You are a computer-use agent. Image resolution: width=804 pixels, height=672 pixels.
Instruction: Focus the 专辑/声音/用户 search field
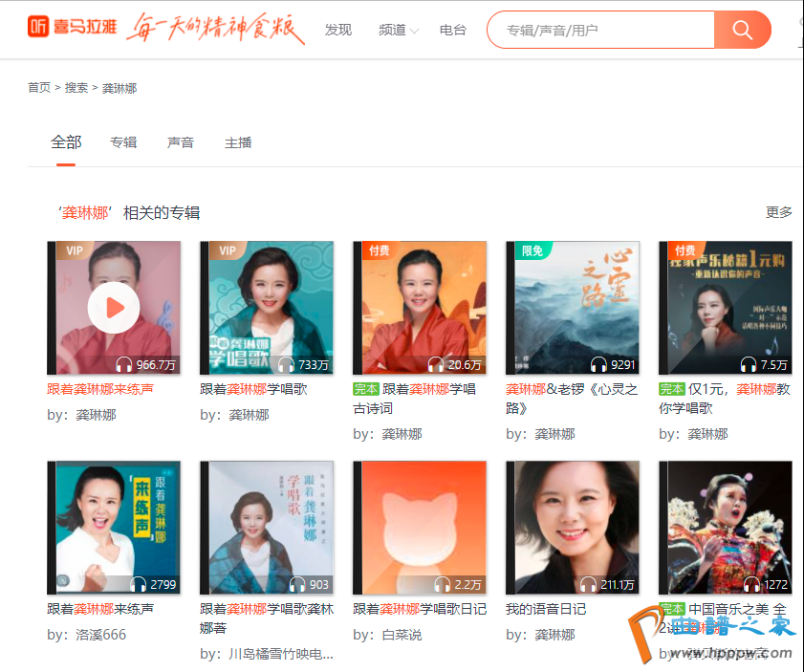(602, 31)
